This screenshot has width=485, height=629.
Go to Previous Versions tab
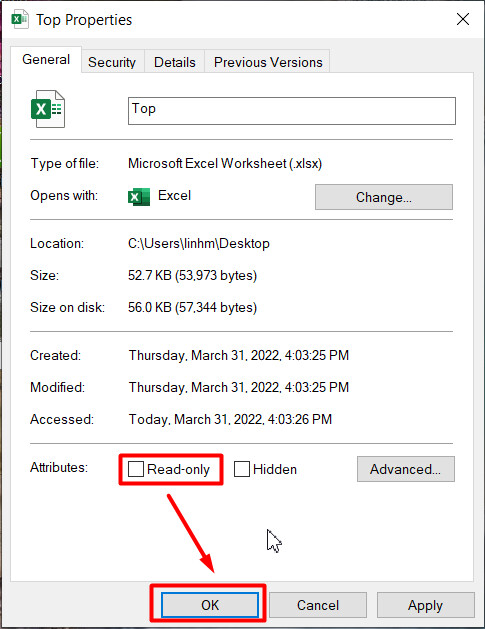268,62
